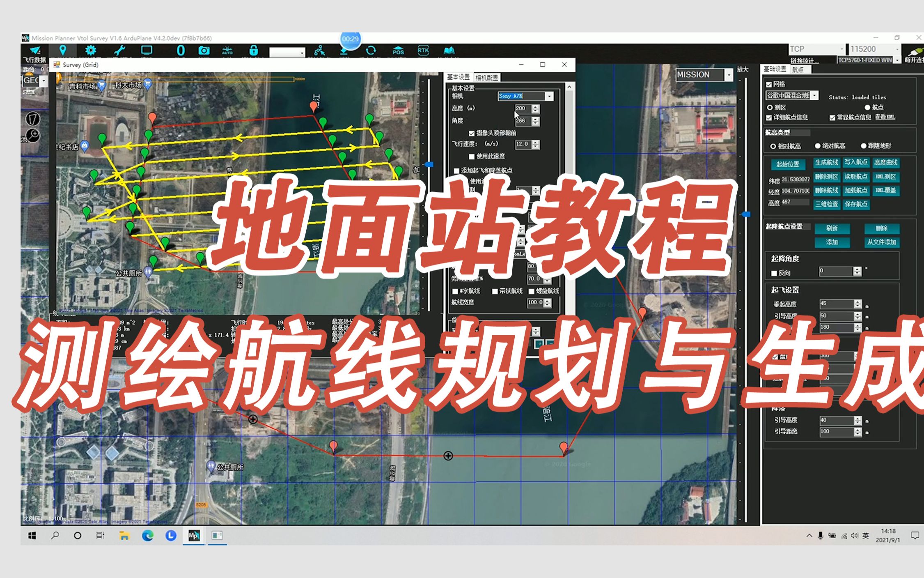Viewport: 924px width, 578px height.
Task: Click the cyan '0' toolbar icon
Action: [181, 51]
